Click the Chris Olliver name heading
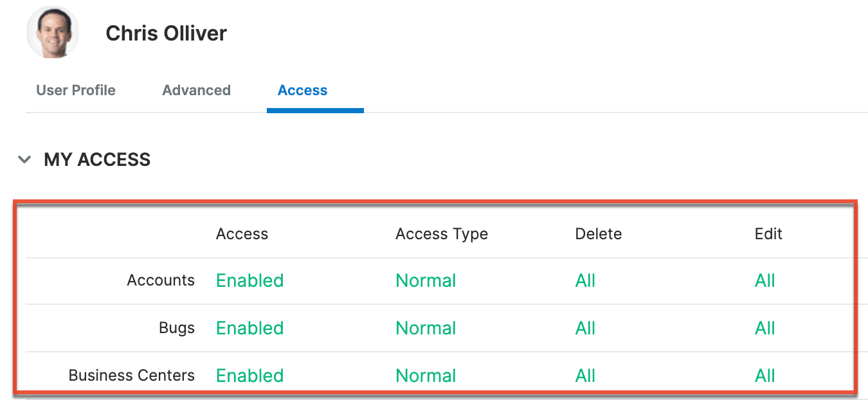This screenshot has width=868, height=400. 166,33
